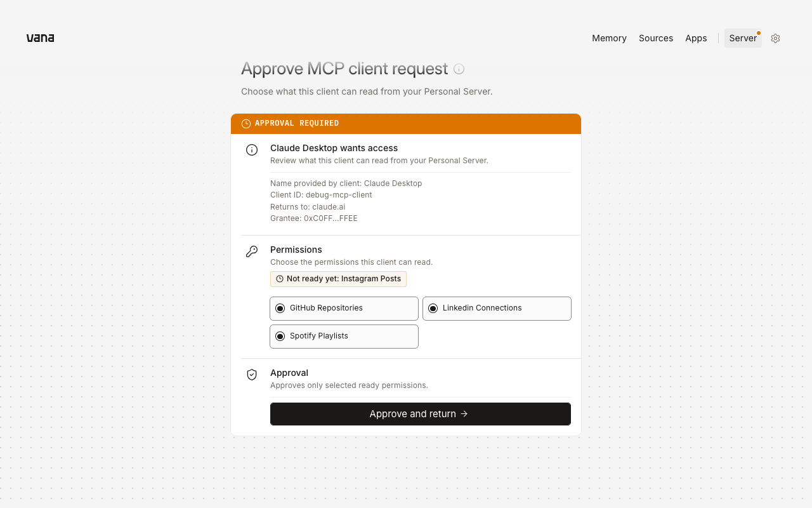Click the key icon beside Permissions
812x508 pixels.
click(252, 251)
